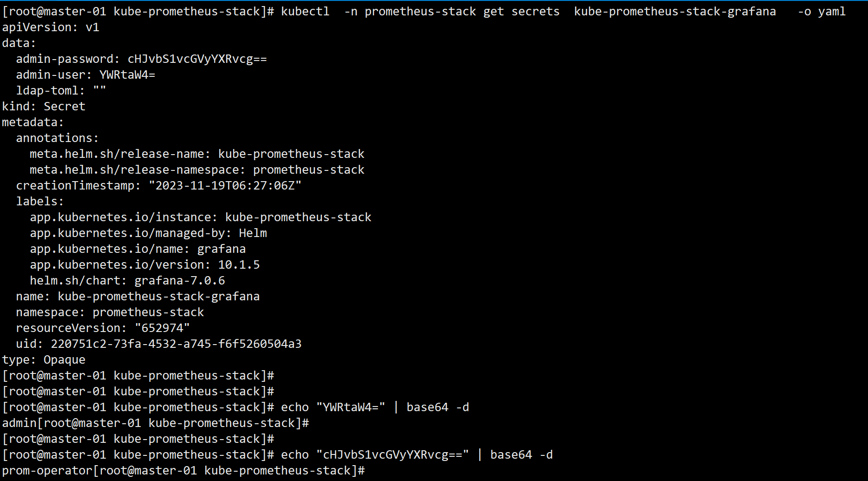Image resolution: width=868 pixels, height=481 pixels.
Task: Click the decoded "prom-operator" output text
Action: tap(47, 471)
